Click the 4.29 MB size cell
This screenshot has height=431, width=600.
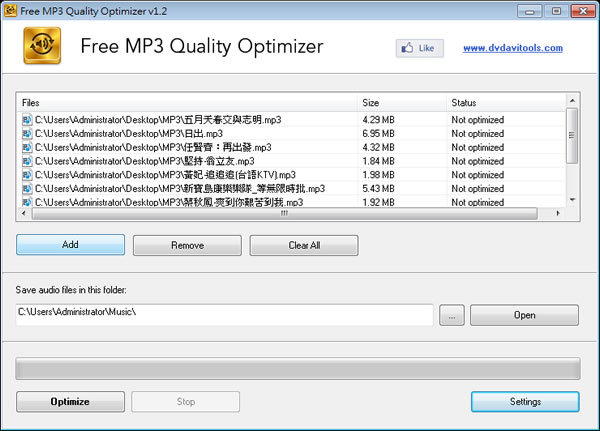click(378, 120)
